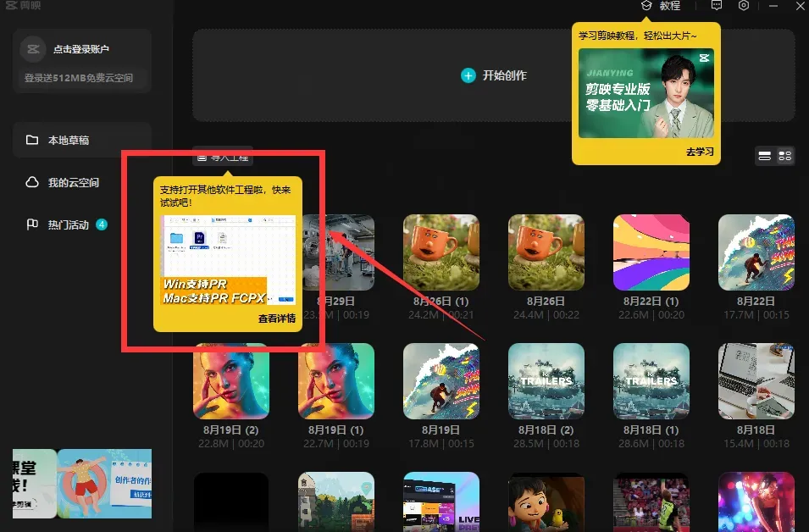Open the 8月19日 (2) draft

coord(231,381)
